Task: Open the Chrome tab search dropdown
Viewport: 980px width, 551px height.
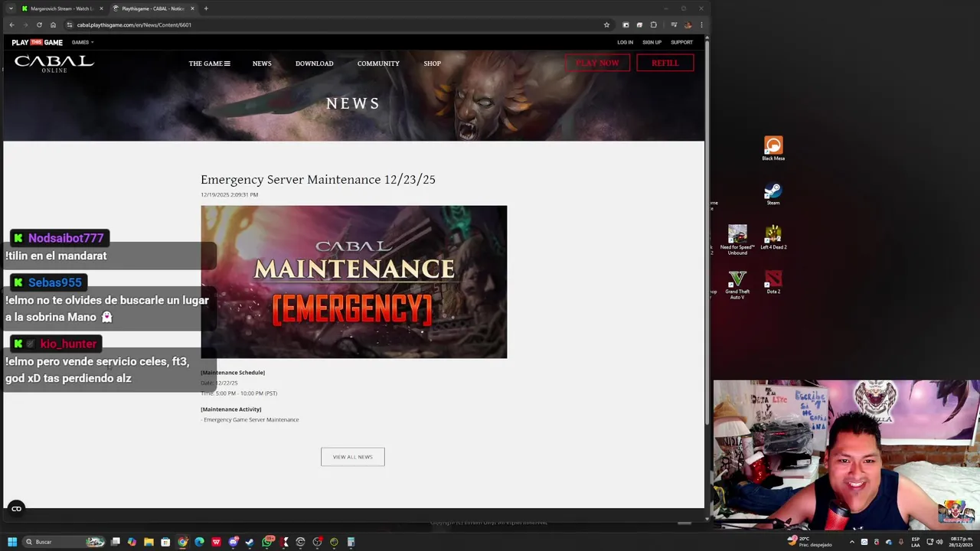Action: pos(11,8)
